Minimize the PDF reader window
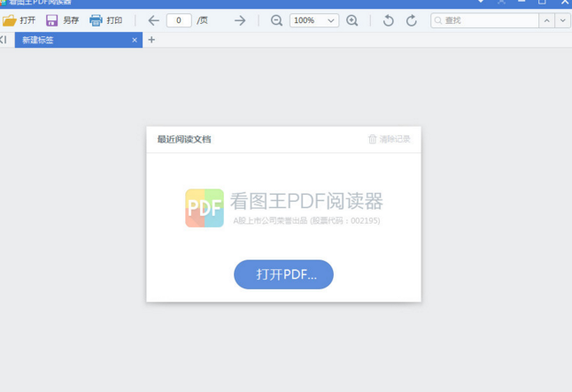The width and height of the screenshot is (572, 392). coord(522,2)
